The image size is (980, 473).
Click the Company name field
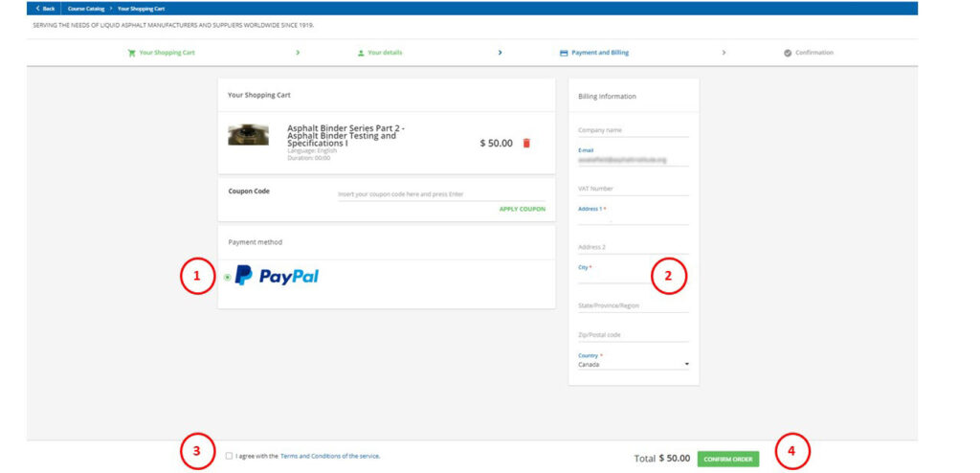click(x=634, y=130)
